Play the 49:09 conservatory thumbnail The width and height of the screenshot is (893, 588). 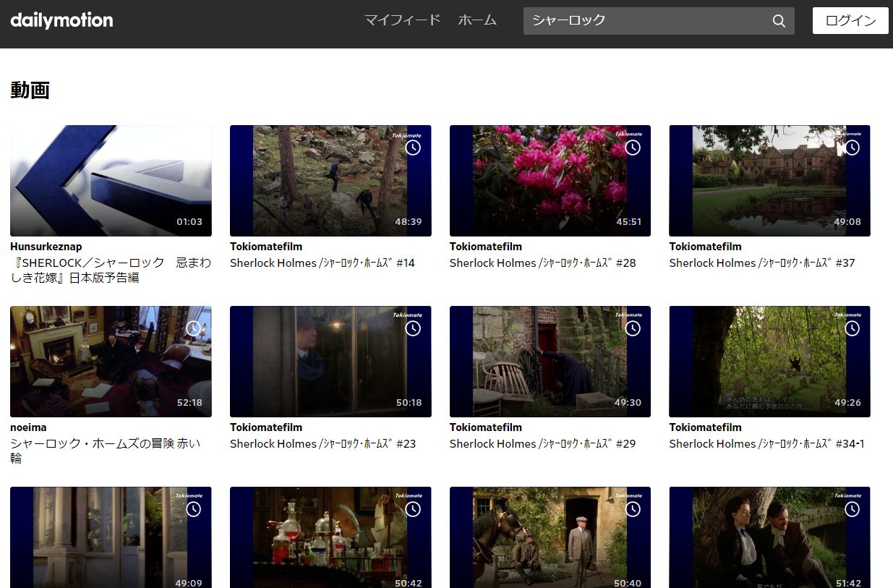[x=111, y=537]
